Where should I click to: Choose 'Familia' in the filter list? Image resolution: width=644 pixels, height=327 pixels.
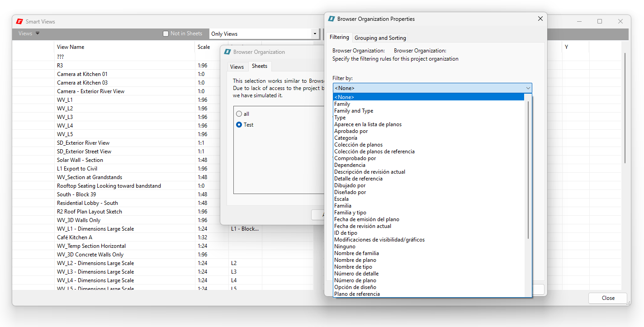pyautogui.click(x=429, y=206)
